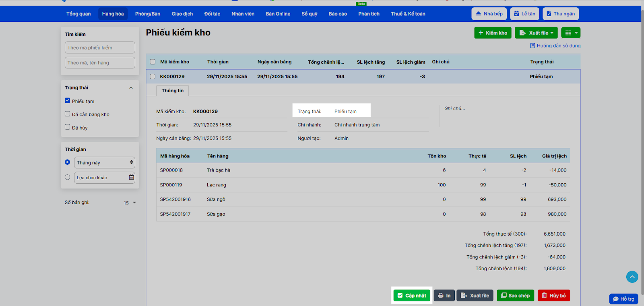Open the Thu ngân cashier view
The image size is (644, 306).
(x=561, y=14)
